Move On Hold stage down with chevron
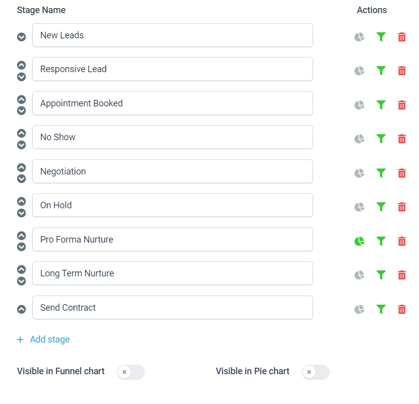419x404 pixels. 21,213
